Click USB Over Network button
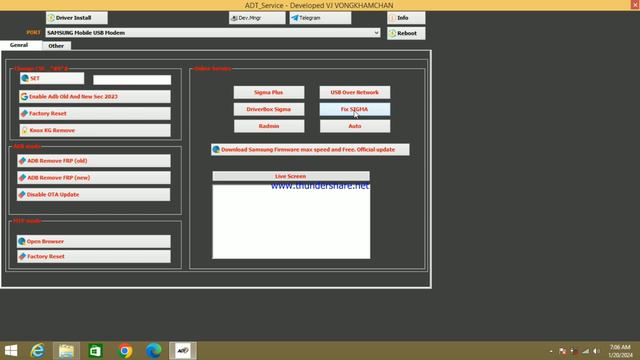Viewport: 640px width, 360px height. pyautogui.click(x=355, y=92)
